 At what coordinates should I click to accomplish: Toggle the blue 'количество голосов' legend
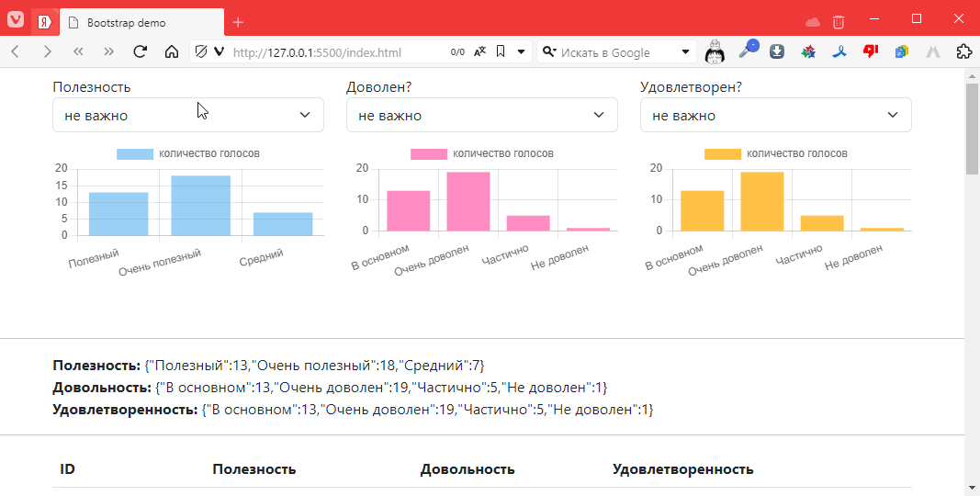point(188,153)
